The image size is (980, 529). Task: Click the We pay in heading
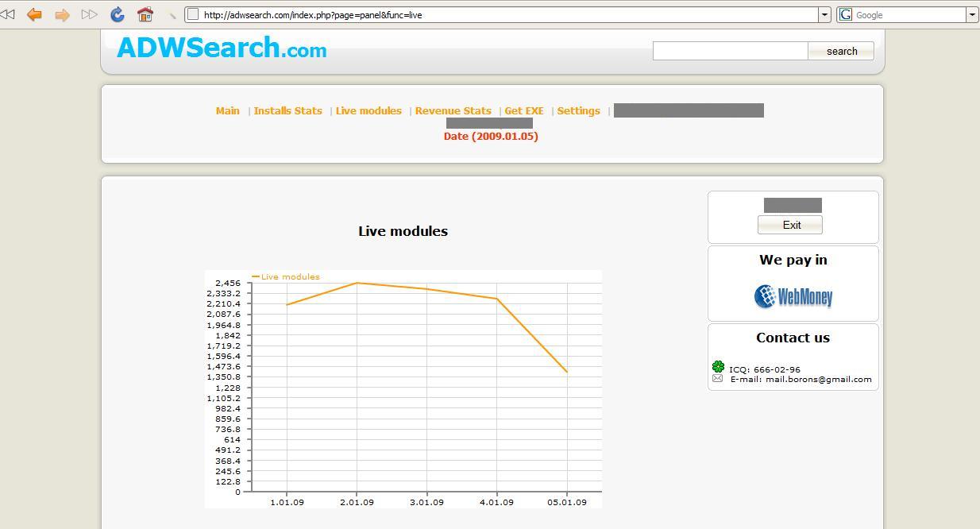click(793, 260)
